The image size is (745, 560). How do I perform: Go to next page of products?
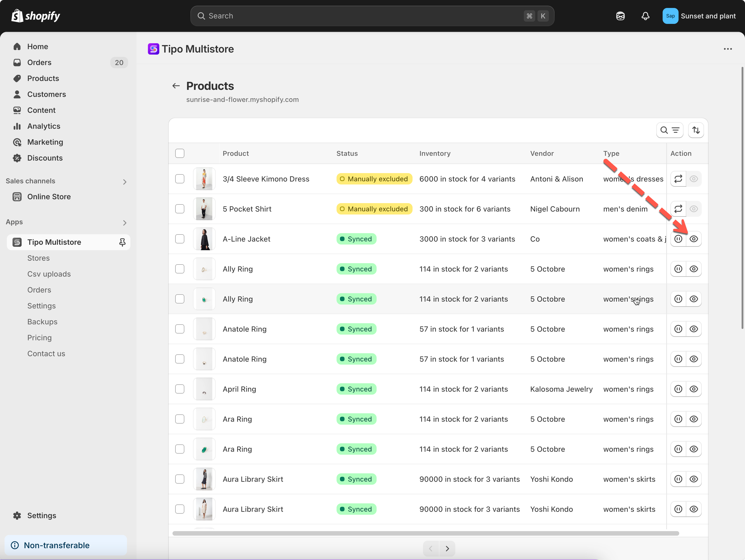point(447,549)
